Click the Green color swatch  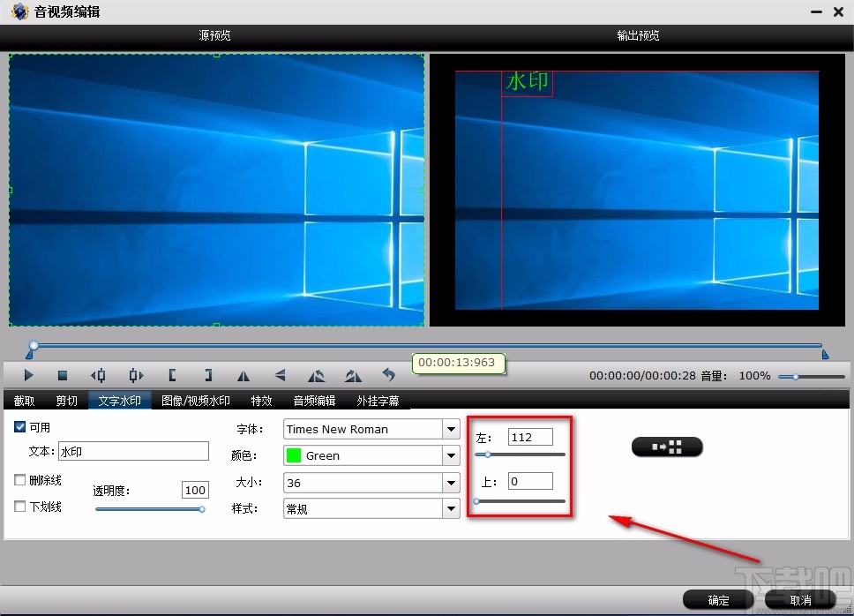tap(293, 455)
